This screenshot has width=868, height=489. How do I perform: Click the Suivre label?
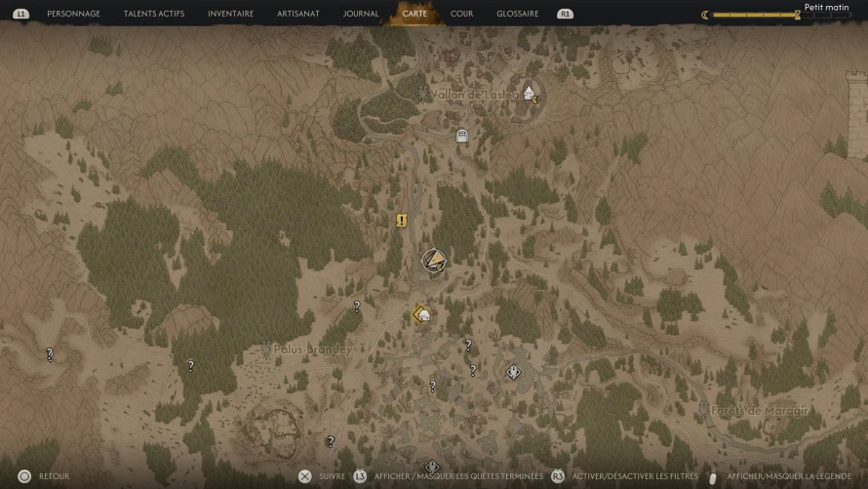pos(333,476)
